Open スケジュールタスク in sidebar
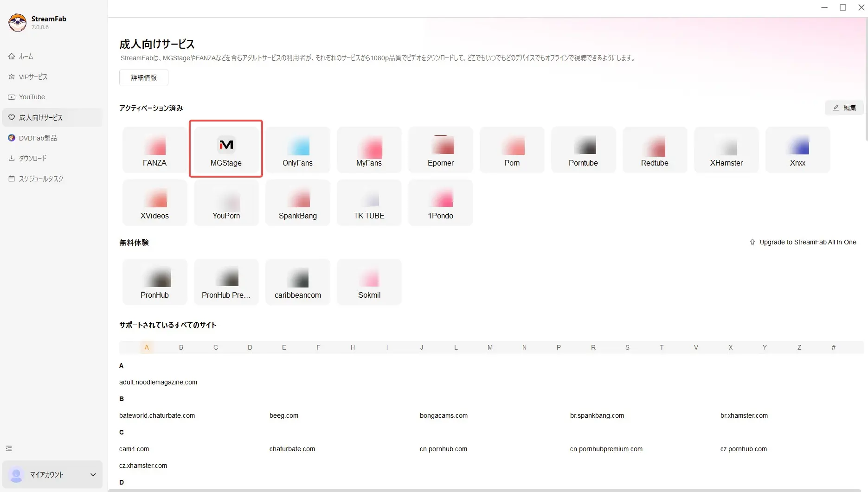 point(52,179)
